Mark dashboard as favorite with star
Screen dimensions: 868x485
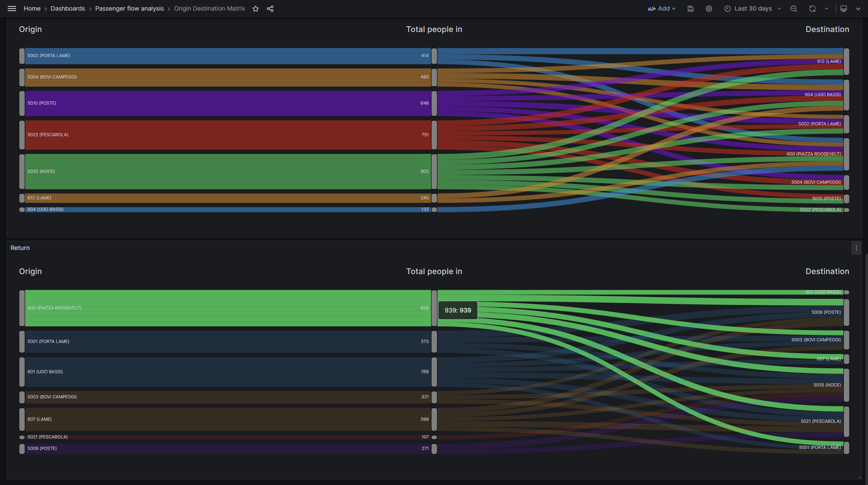[256, 9]
